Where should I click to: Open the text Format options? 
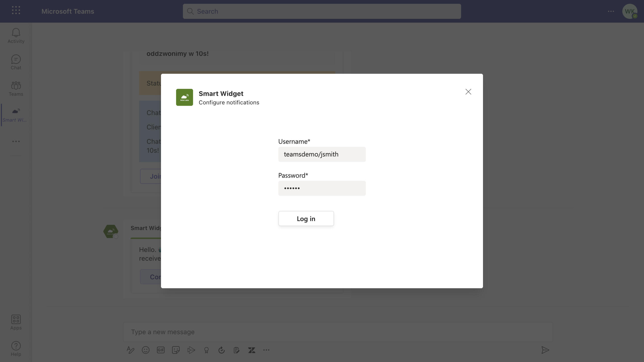(x=130, y=350)
